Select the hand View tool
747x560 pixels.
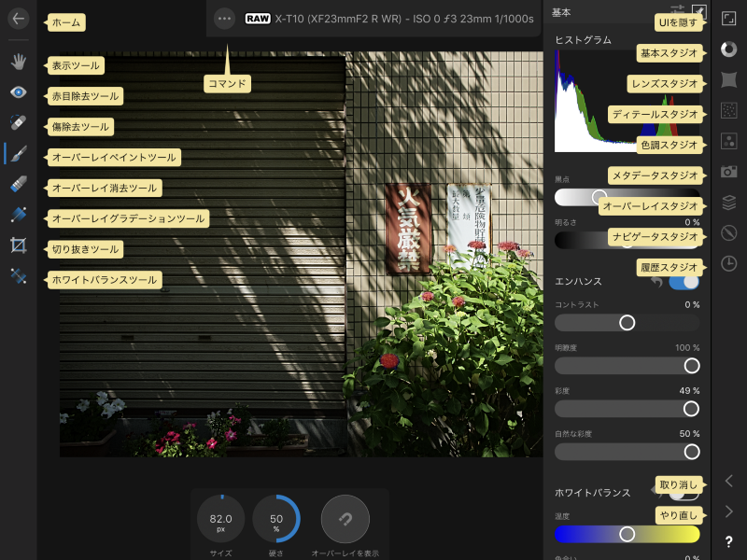tap(18, 62)
